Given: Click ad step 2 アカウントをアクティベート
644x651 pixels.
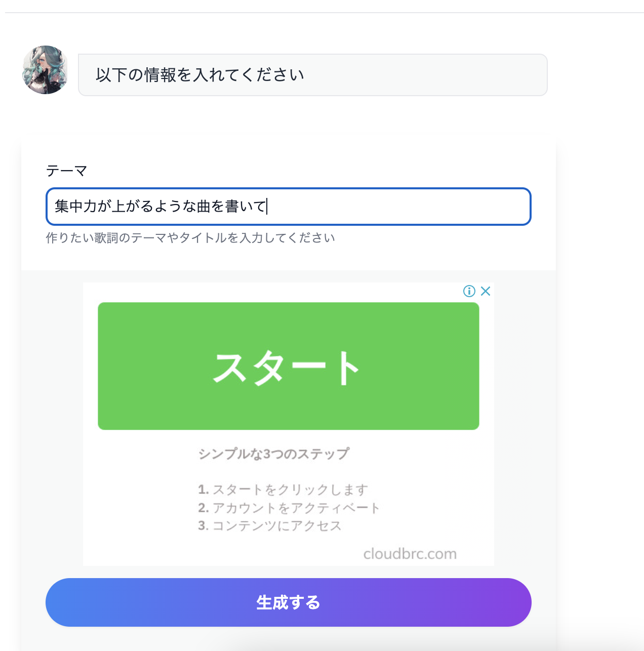Looking at the screenshot, I should [289, 508].
